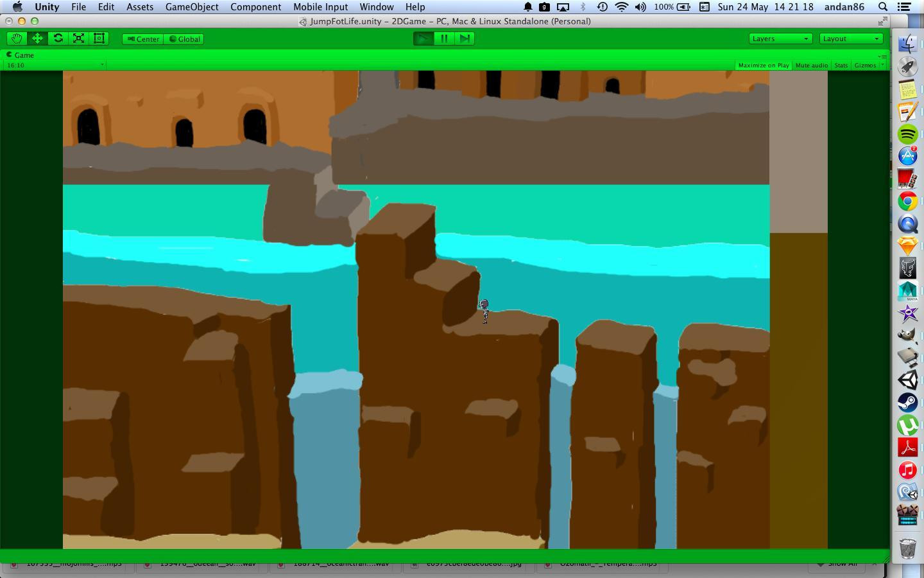Toggle Maximize on Play
This screenshot has height=578, width=924.
coord(763,65)
